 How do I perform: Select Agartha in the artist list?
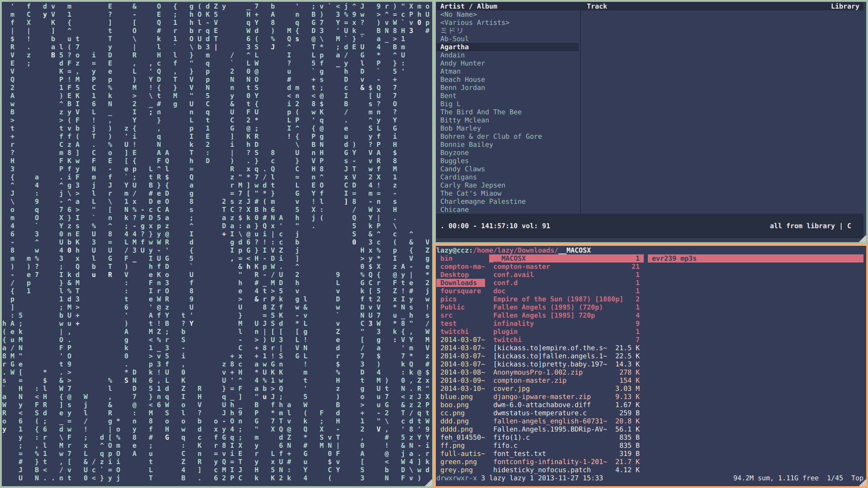(x=454, y=47)
